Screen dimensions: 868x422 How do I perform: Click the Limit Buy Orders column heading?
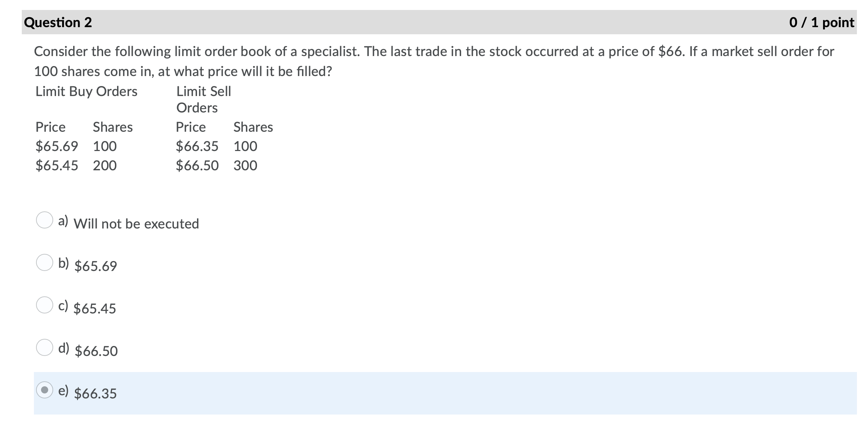[x=86, y=92]
